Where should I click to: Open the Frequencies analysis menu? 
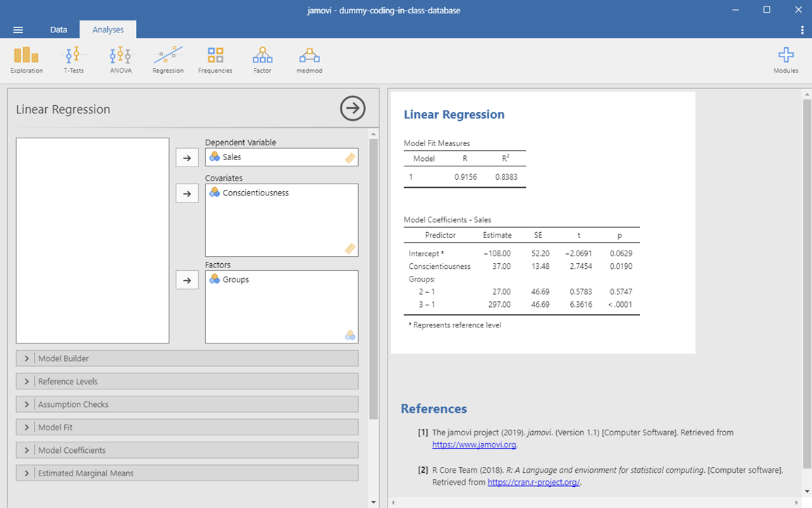[215, 60]
